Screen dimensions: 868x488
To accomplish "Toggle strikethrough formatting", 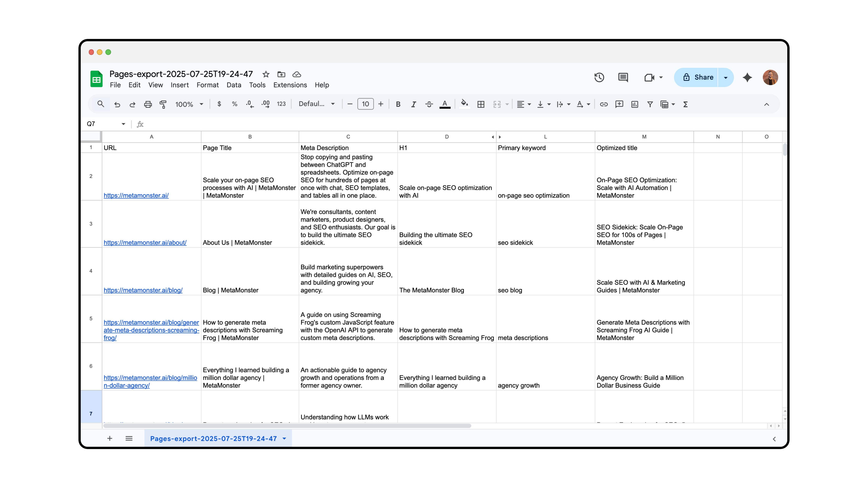I will tap(429, 104).
